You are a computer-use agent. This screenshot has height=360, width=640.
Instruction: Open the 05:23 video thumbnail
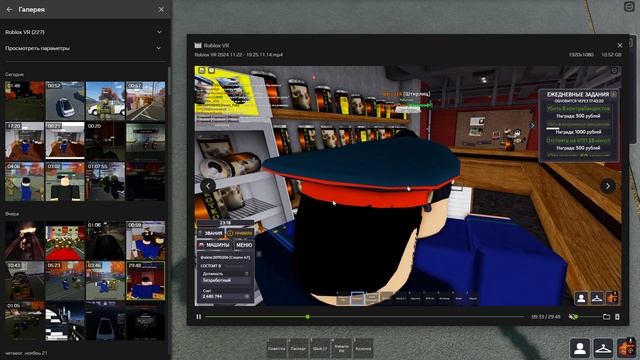[65, 281]
